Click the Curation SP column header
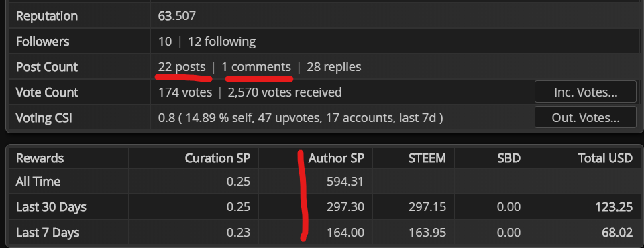The image size is (644, 248). tap(217, 158)
